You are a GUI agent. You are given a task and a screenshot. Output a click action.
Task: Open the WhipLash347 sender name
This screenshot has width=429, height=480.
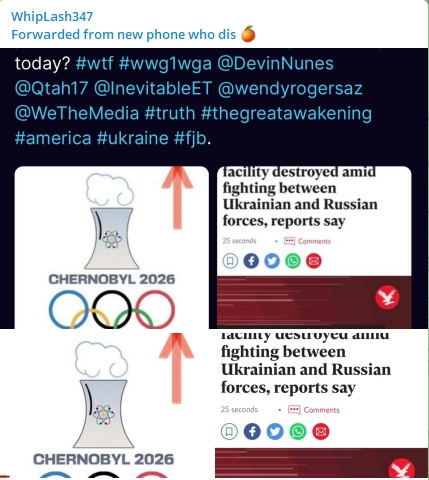[x=52, y=16]
